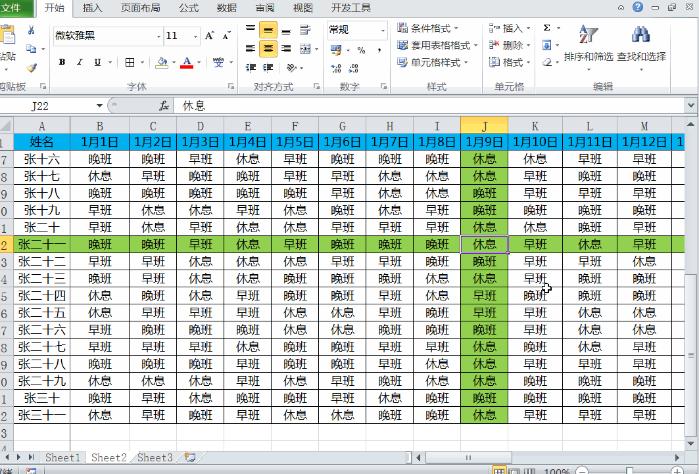Click the Copy icon in clipboard group

[x=31, y=49]
